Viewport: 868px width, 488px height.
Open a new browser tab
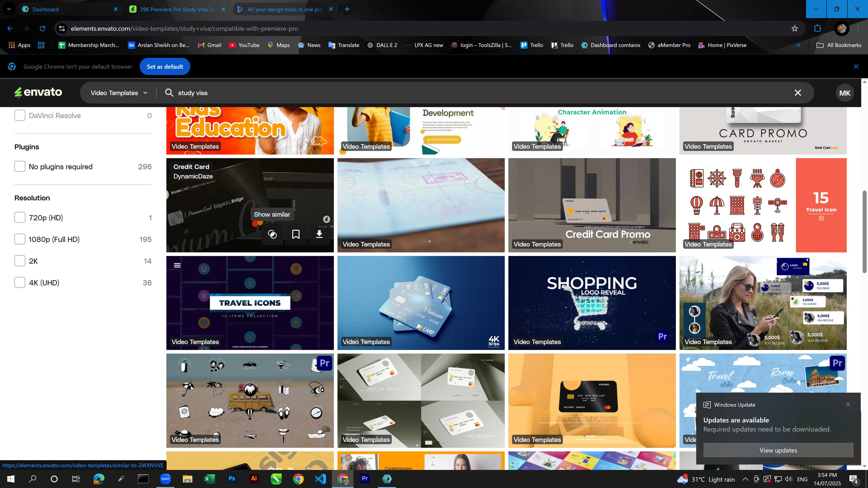tap(347, 9)
